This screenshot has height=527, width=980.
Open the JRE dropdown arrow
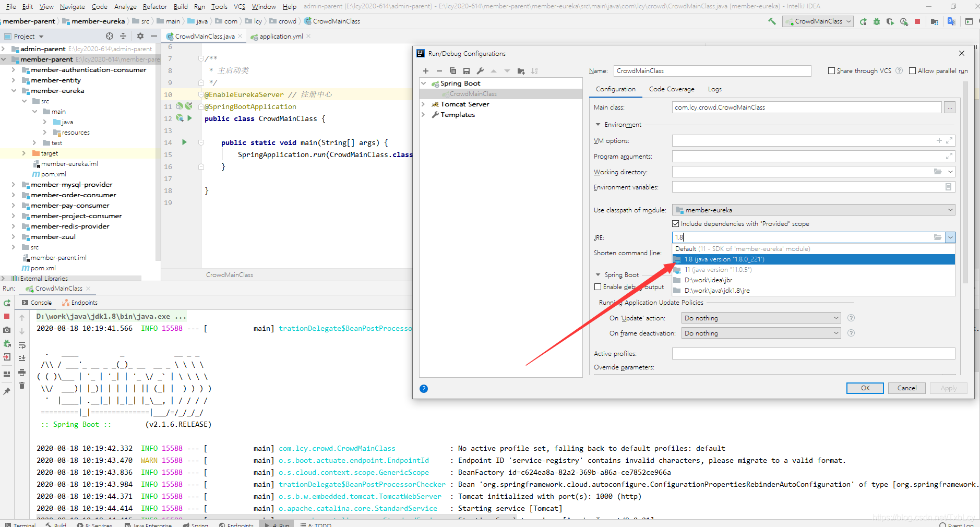point(950,237)
